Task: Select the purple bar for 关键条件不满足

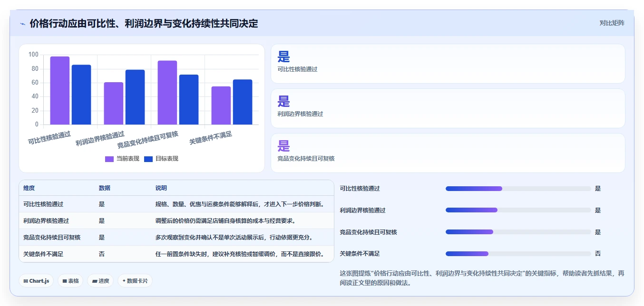Action: (x=221, y=105)
